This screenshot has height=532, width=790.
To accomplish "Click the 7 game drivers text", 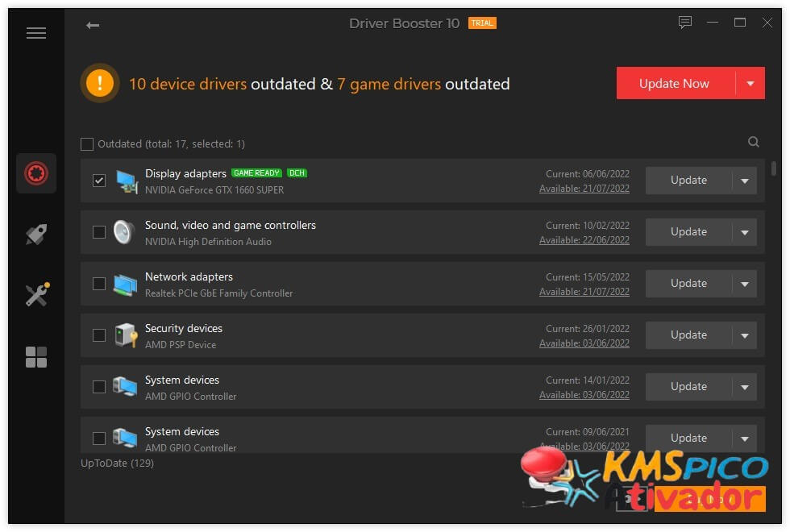I will point(389,84).
